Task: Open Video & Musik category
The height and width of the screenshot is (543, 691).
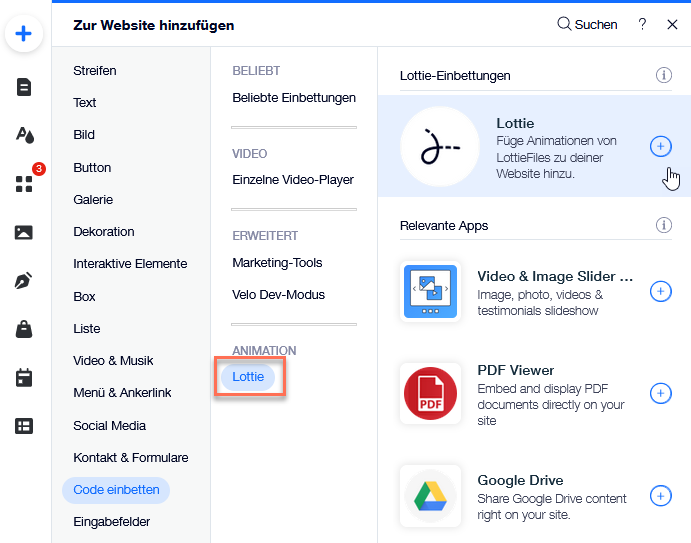Action: 113,361
